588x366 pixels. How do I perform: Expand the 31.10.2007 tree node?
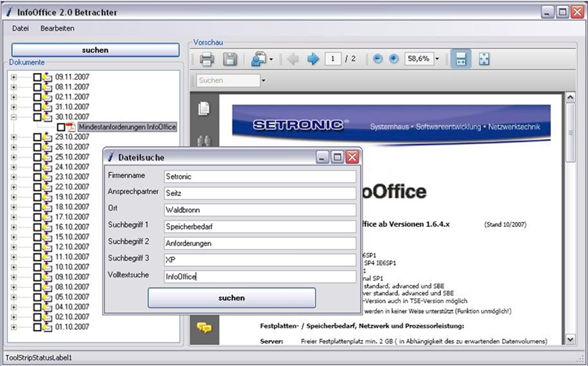tap(14, 107)
